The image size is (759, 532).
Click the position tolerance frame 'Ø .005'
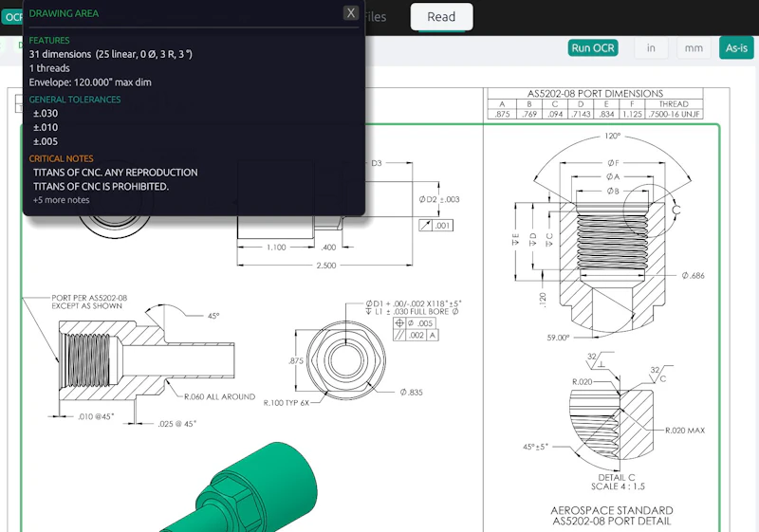[x=415, y=323]
